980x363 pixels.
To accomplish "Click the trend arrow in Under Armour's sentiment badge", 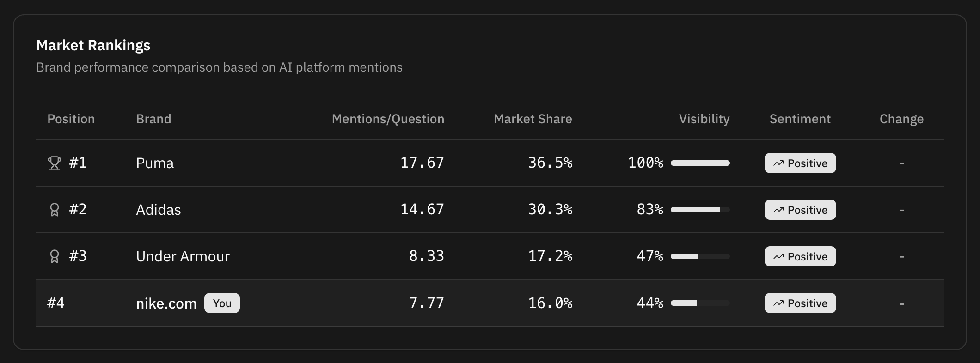I will coord(778,257).
